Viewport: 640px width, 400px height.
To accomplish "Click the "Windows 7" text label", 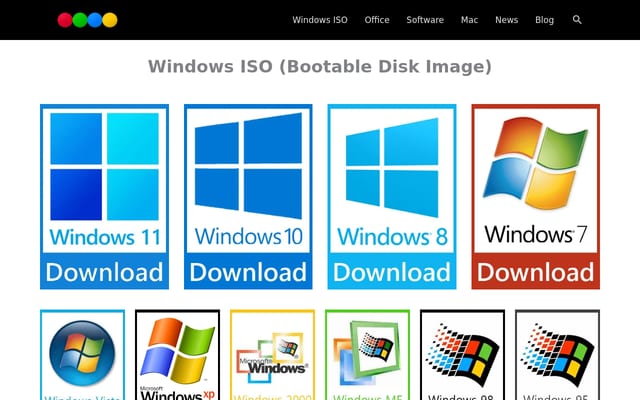I will click(x=536, y=234).
